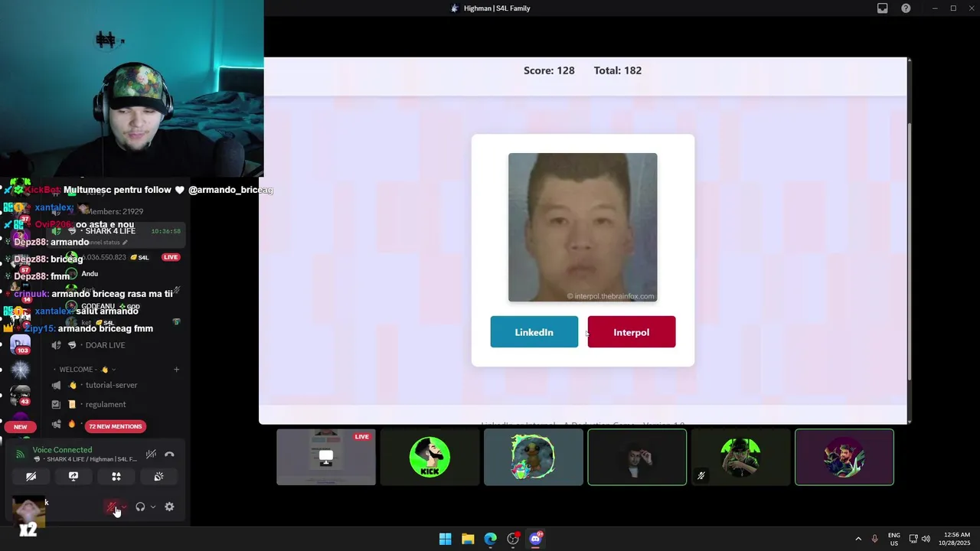980x551 pixels.
Task: Click the red LIVE badge in channel list
Action: tap(171, 257)
